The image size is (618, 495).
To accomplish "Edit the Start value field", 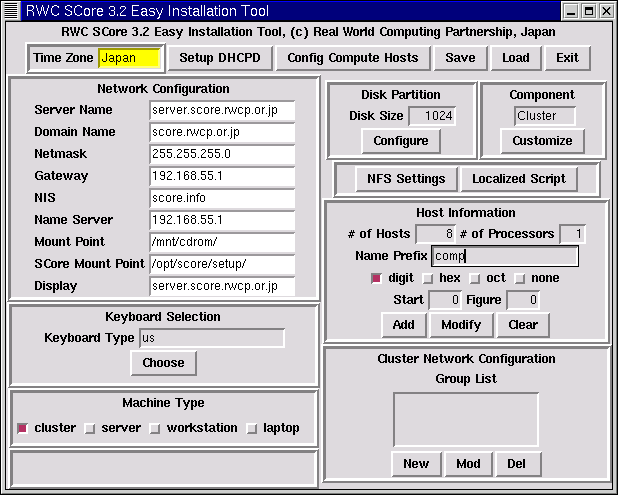I will (445, 300).
